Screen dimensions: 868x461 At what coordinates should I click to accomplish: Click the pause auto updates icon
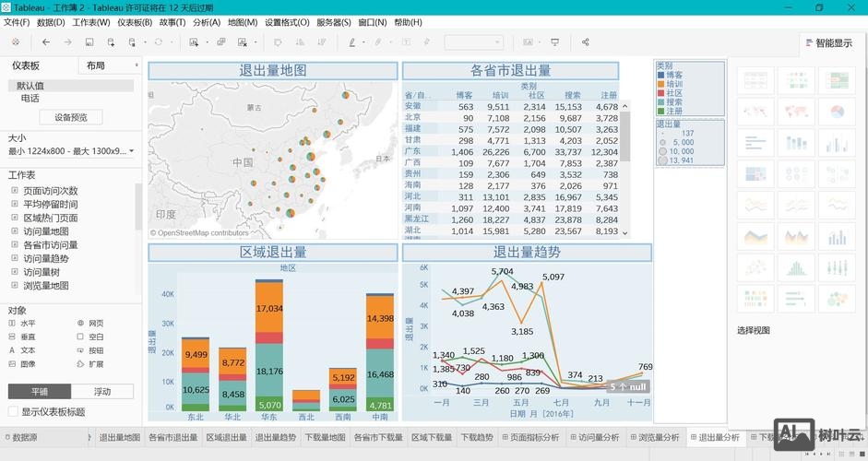132,42
